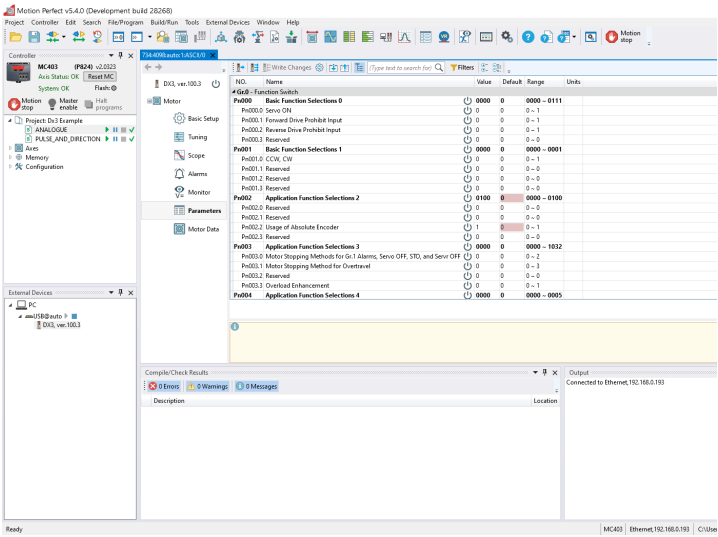Expand the Axes tree node

point(10,148)
